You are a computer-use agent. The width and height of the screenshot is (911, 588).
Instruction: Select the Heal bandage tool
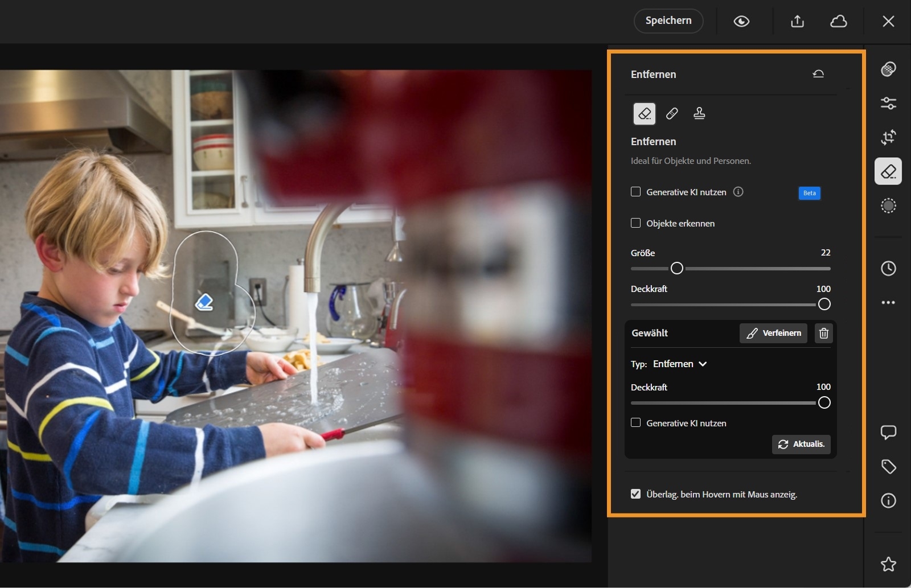(672, 114)
